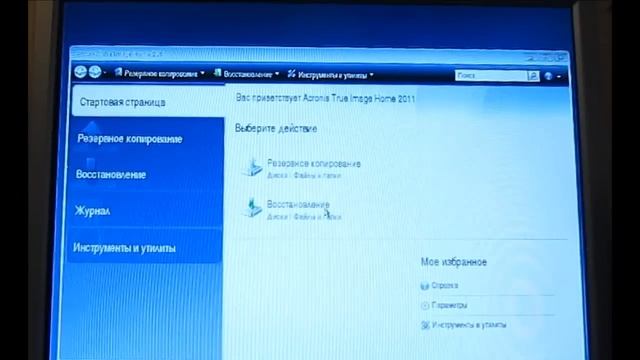Screen dimensions: 640x360
Task: Click the Справка help icon in favorites
Action: 425,286
